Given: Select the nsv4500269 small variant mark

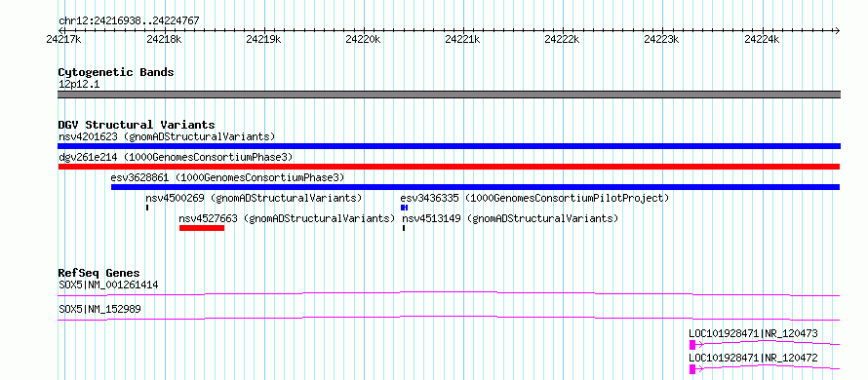Looking at the screenshot, I should 147,208.
